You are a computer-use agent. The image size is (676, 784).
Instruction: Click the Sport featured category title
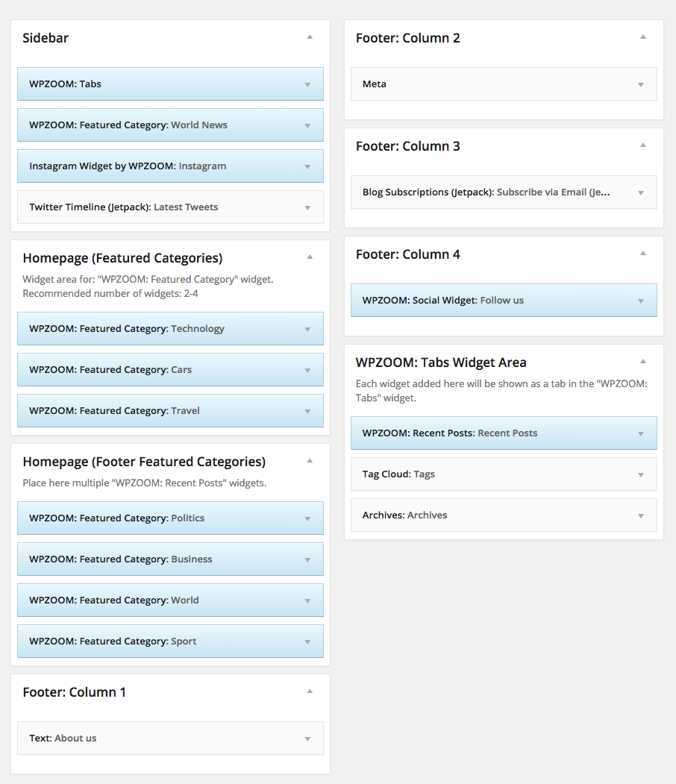[x=113, y=641]
